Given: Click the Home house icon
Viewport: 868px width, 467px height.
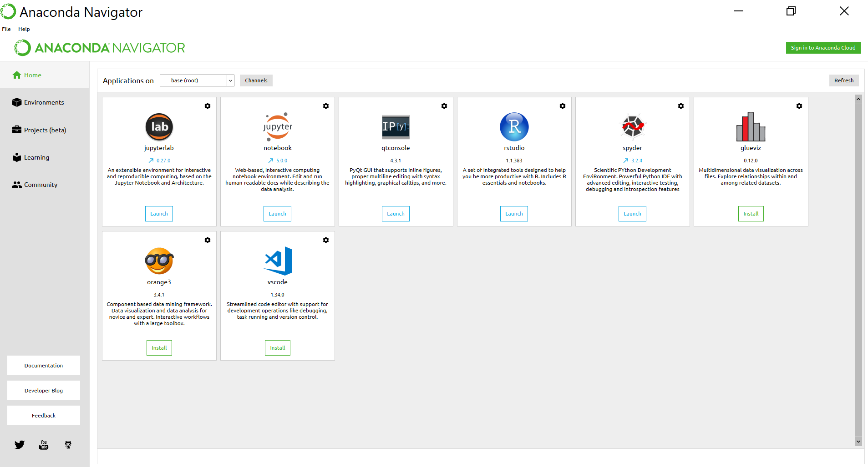Looking at the screenshot, I should [17, 75].
